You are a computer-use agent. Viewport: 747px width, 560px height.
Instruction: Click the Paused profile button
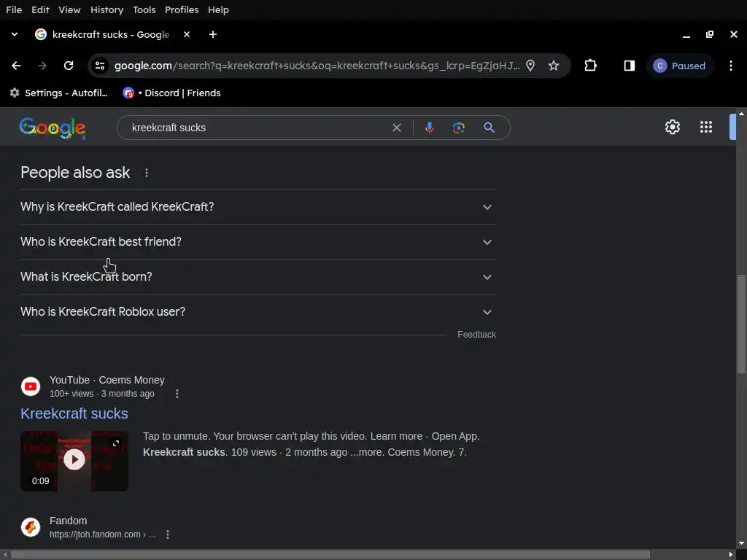click(x=680, y=66)
